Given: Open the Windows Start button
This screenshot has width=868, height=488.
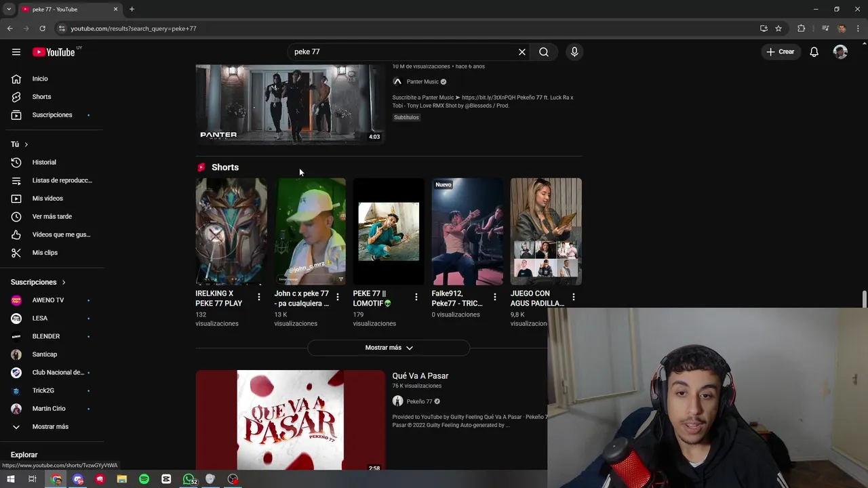Looking at the screenshot, I should pyautogui.click(x=10, y=479).
